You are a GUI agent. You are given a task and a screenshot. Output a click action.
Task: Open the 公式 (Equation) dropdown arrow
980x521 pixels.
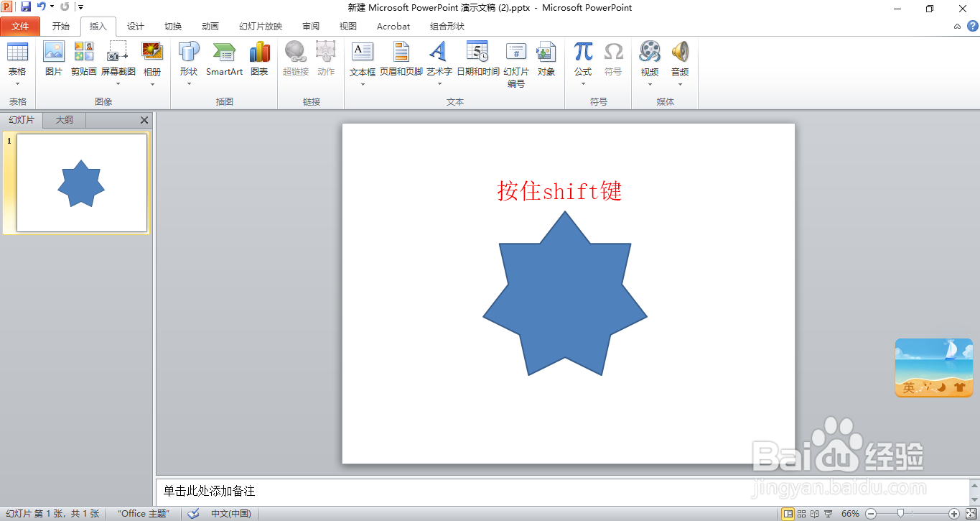tap(583, 82)
